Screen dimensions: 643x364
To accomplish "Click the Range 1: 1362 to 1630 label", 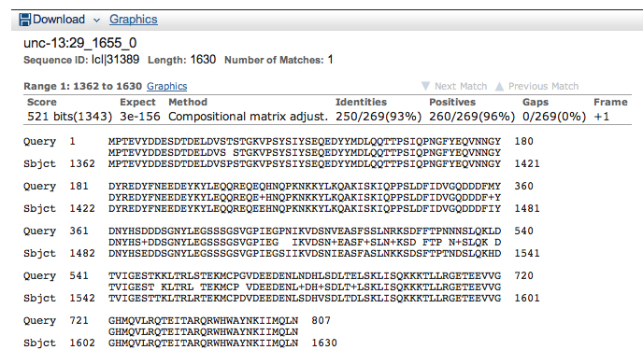I will pyautogui.click(x=82, y=86).
